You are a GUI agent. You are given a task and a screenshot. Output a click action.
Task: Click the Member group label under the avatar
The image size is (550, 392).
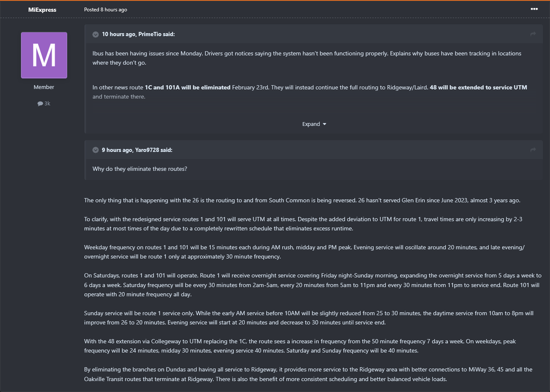pyautogui.click(x=44, y=87)
